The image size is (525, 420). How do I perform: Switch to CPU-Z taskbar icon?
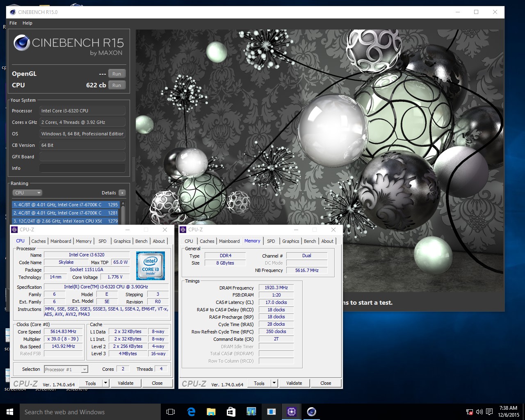pyautogui.click(x=292, y=412)
